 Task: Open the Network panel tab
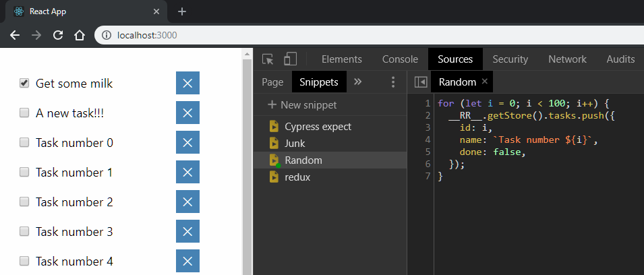point(567,59)
